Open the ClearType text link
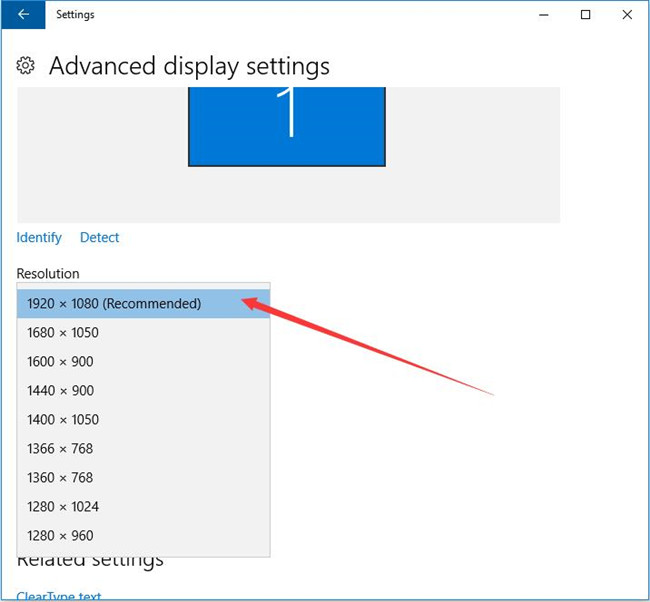Image resolution: width=650 pixels, height=602 pixels. pos(59,596)
